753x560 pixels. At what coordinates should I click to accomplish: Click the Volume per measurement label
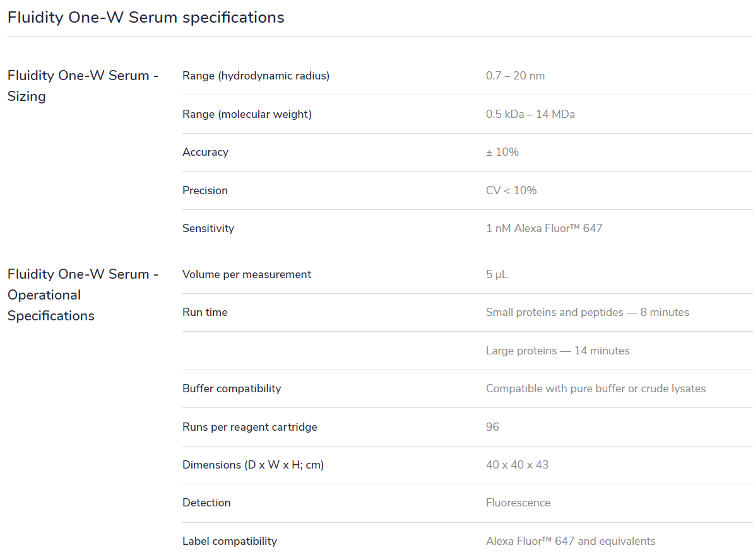pos(247,274)
